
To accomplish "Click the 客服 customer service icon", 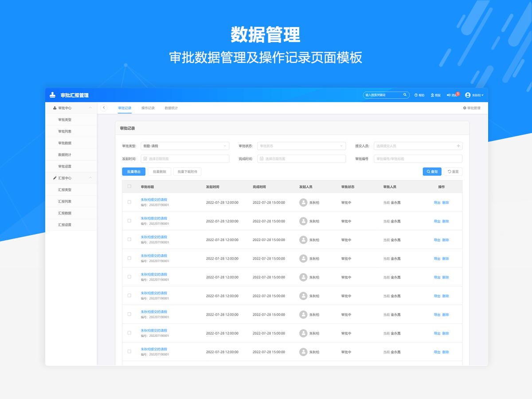I will pos(432,95).
